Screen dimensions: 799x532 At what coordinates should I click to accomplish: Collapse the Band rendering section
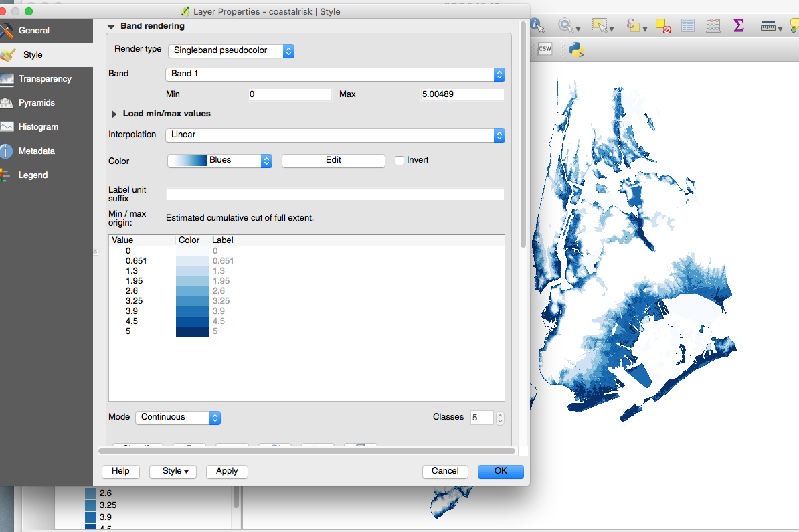tap(111, 26)
